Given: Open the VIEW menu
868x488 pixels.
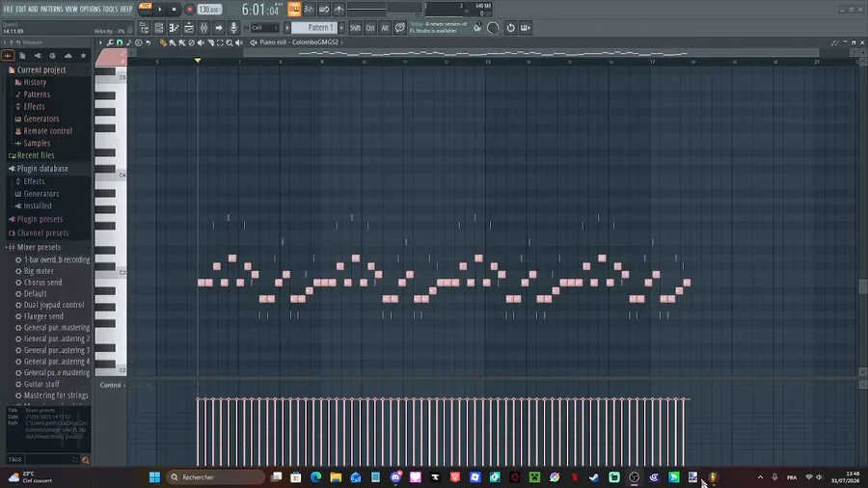Looking at the screenshot, I should click(71, 9).
